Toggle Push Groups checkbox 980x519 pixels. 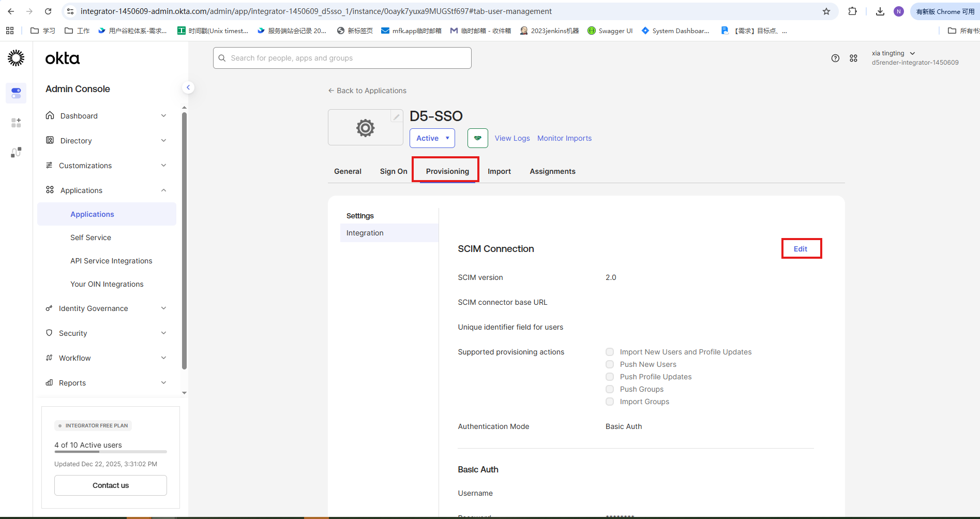(610, 389)
